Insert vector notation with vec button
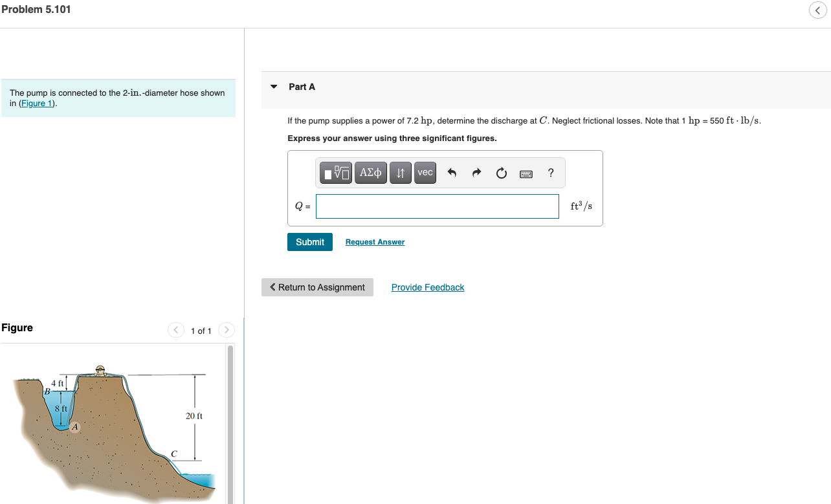 425,173
